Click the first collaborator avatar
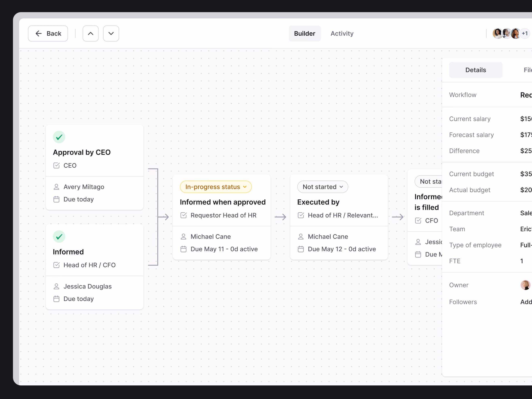 click(x=497, y=33)
